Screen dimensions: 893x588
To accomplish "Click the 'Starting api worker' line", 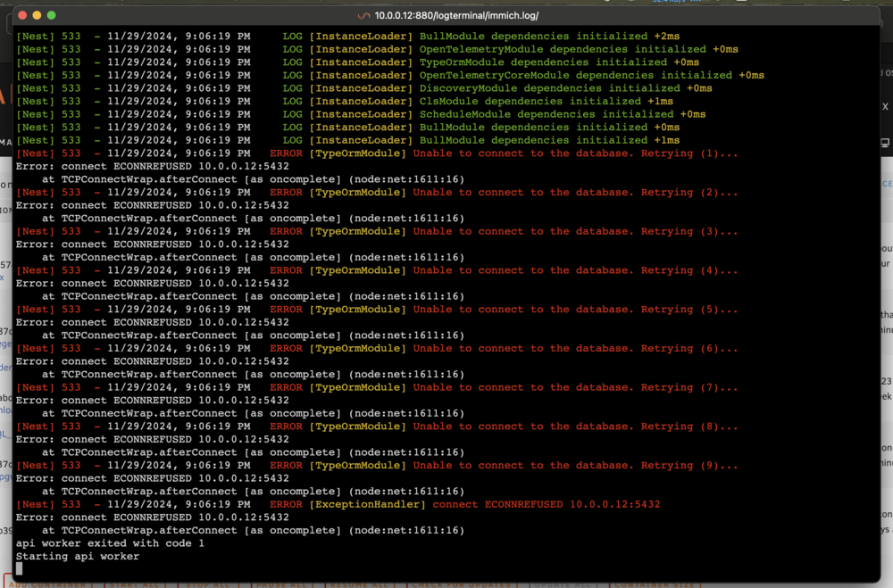I will [78, 557].
